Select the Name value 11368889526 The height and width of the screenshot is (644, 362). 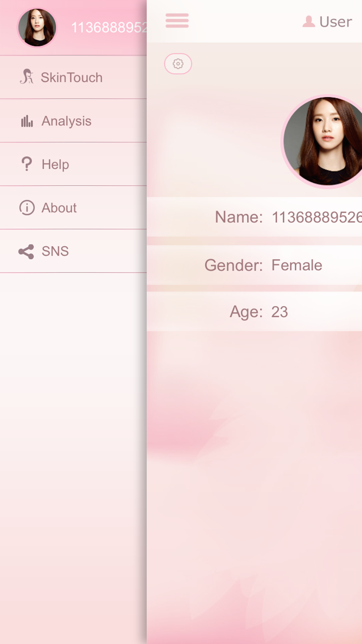(x=317, y=217)
